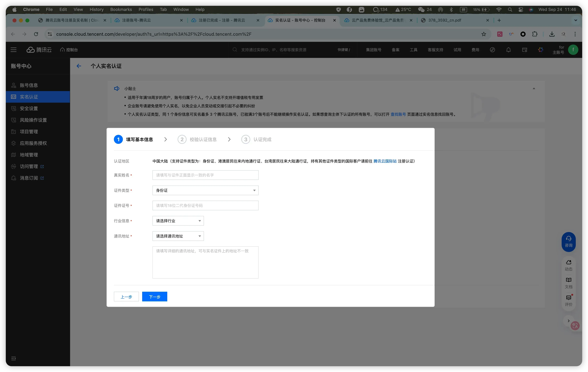Open the 账号信息 sidebar item

[x=29, y=85]
